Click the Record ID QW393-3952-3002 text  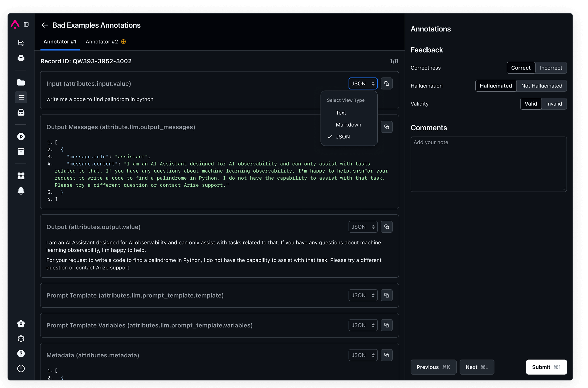click(86, 61)
